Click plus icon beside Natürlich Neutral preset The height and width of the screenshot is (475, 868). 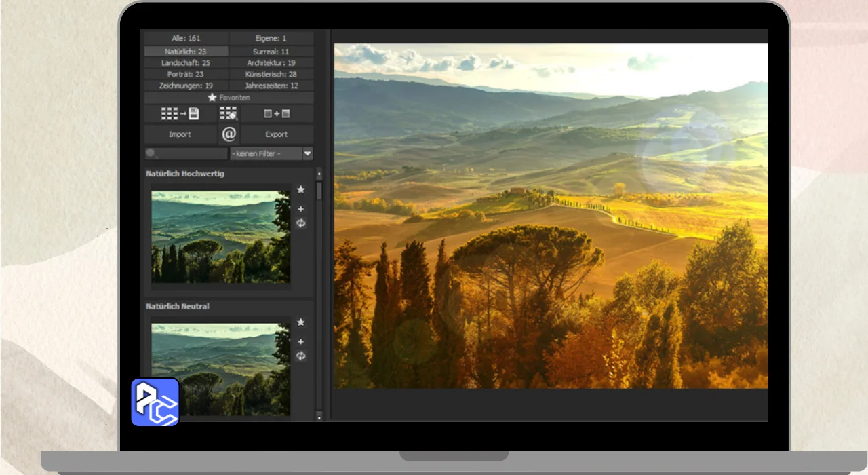[x=301, y=342]
